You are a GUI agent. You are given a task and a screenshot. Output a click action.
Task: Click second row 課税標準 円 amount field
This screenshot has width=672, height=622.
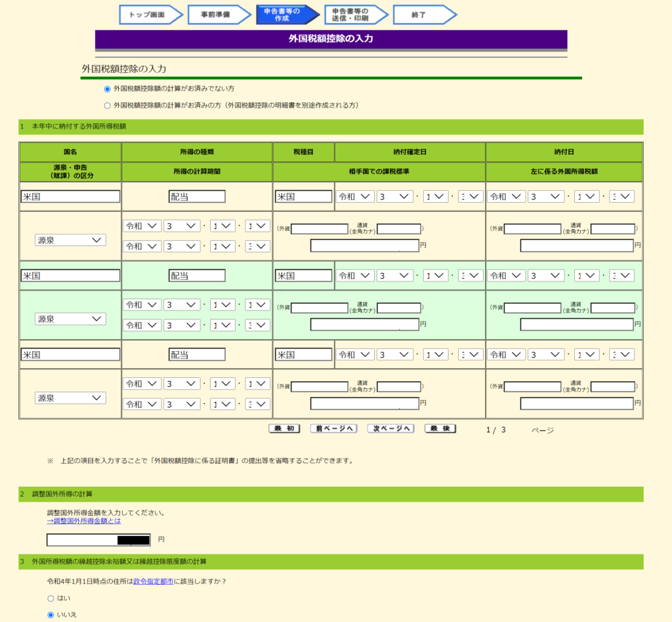click(365, 324)
